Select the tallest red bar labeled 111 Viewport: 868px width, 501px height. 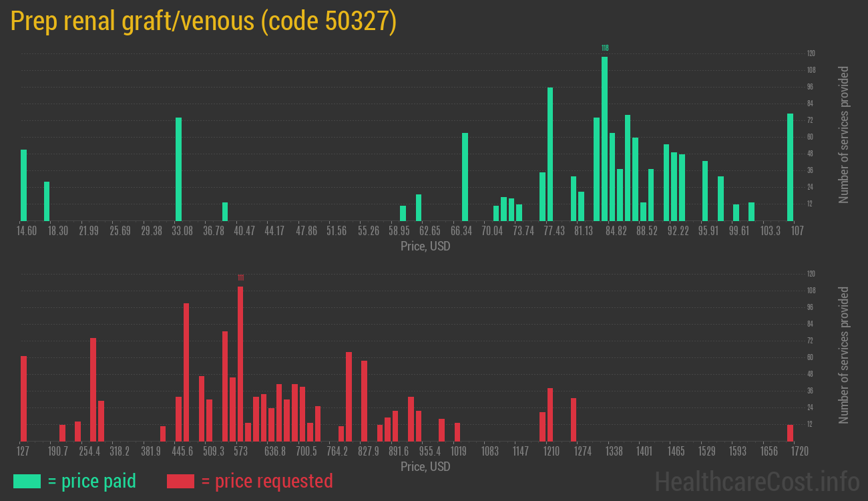(x=240, y=364)
